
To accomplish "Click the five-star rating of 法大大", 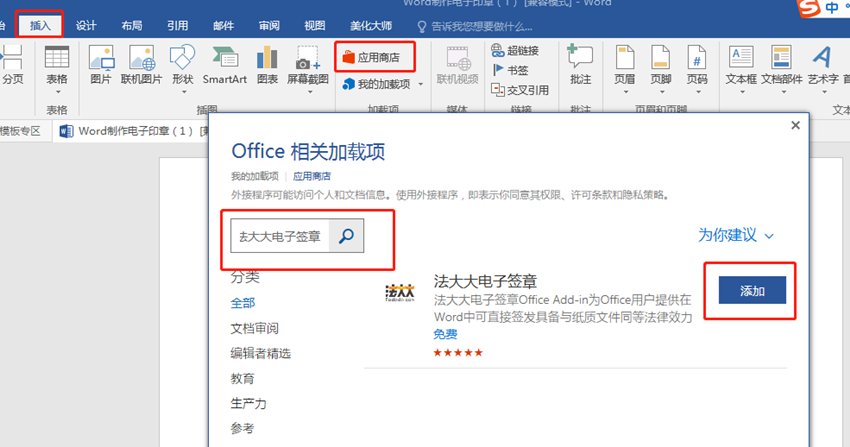I will coord(458,353).
